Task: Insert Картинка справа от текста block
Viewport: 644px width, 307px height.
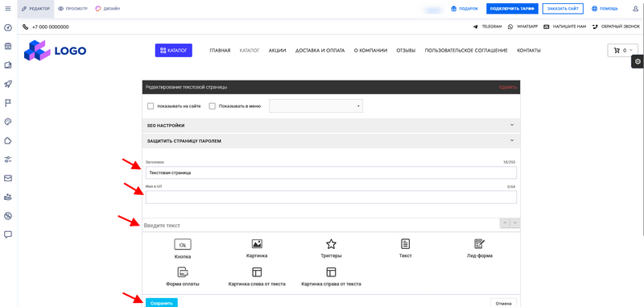Action: point(331,276)
